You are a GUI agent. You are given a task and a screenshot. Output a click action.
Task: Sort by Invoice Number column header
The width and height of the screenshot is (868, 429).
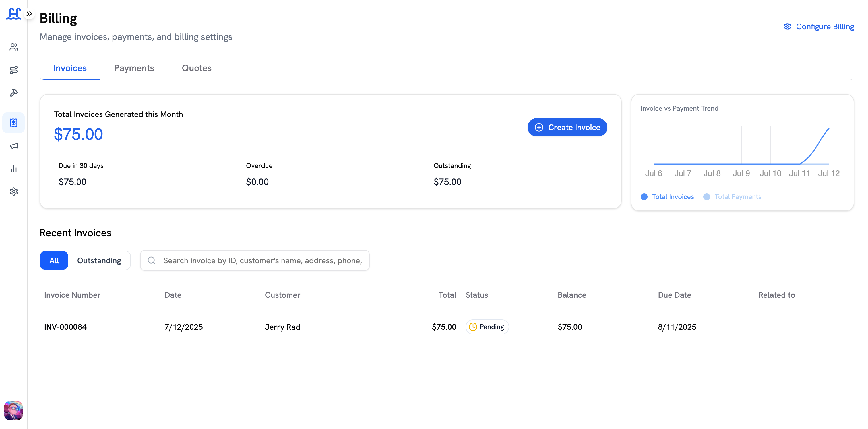[72, 295]
